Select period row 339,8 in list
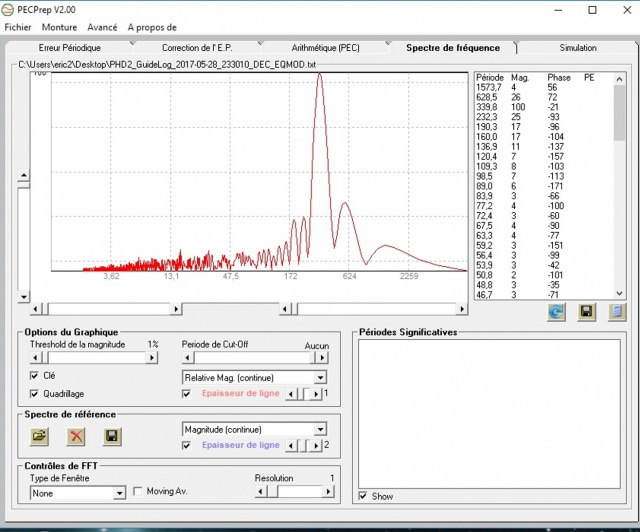The image size is (640, 532). click(544, 107)
